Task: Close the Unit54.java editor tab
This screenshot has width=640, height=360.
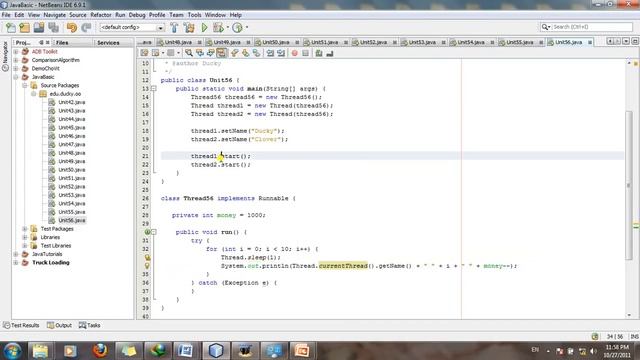Action: tap(492, 42)
